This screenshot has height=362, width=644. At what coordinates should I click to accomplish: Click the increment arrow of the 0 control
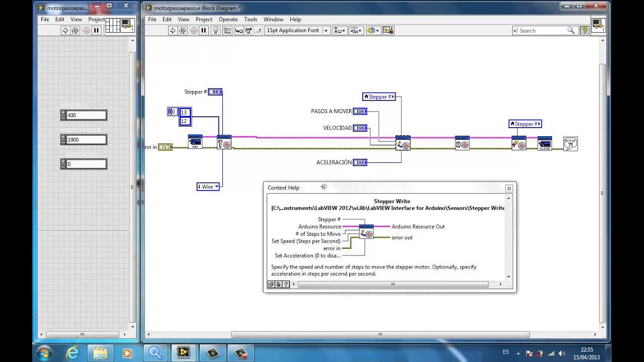pyautogui.click(x=63, y=161)
